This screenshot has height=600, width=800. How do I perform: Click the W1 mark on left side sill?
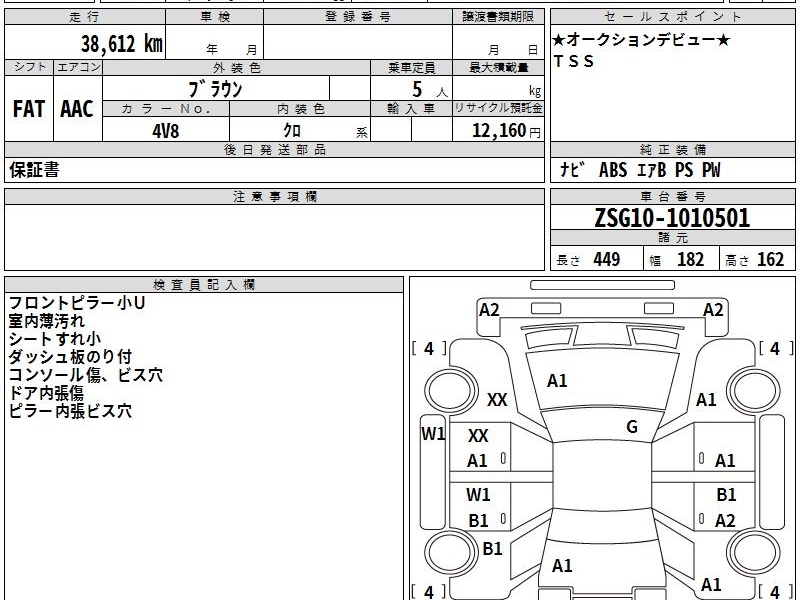pyautogui.click(x=433, y=434)
